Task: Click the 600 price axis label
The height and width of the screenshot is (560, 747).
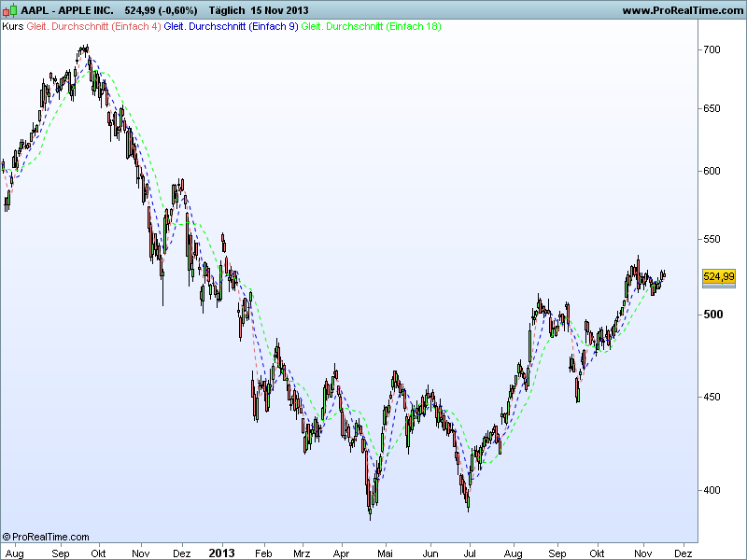Action: [712, 171]
